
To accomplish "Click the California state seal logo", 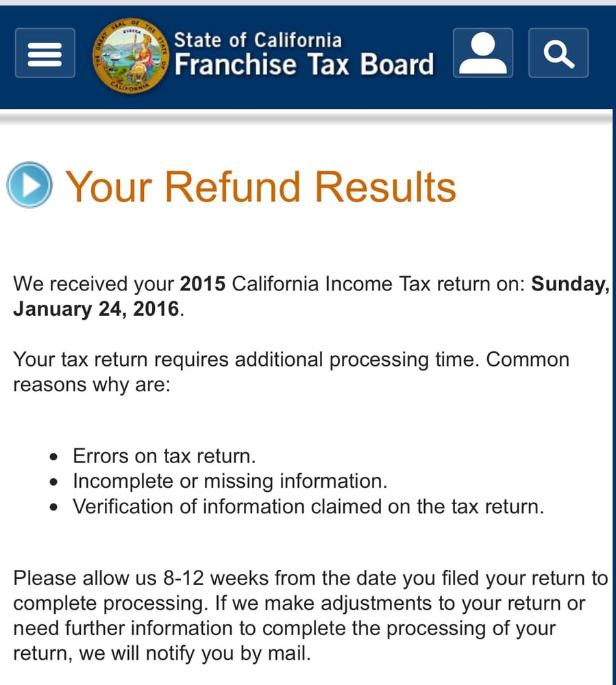I will [x=131, y=55].
